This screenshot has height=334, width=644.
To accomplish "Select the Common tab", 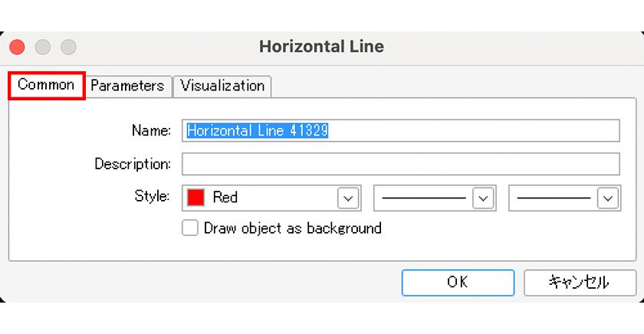I will [x=46, y=85].
